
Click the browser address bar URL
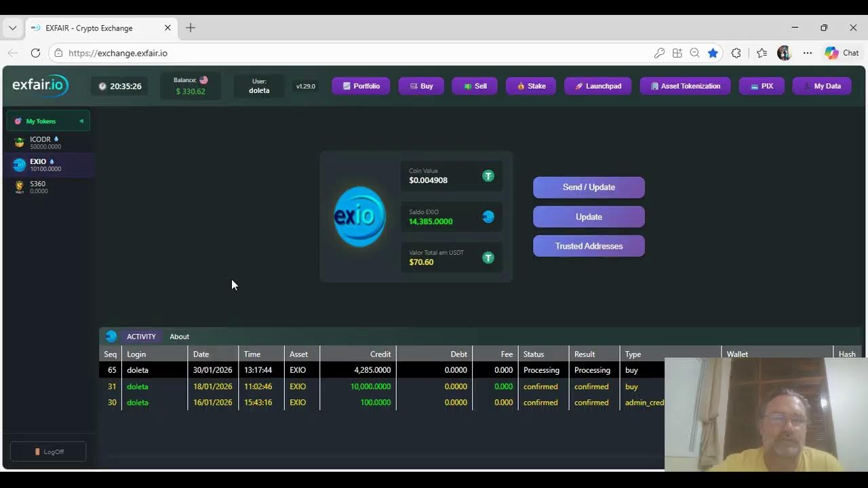[118, 53]
